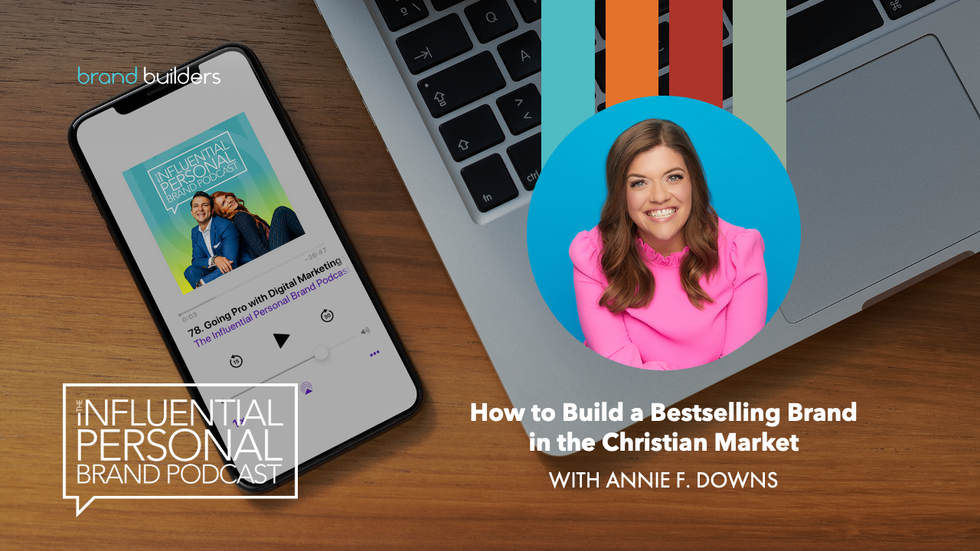The width and height of the screenshot is (980, 551).
Task: Click the podcast cover artwork on the phone
Action: coord(214,203)
